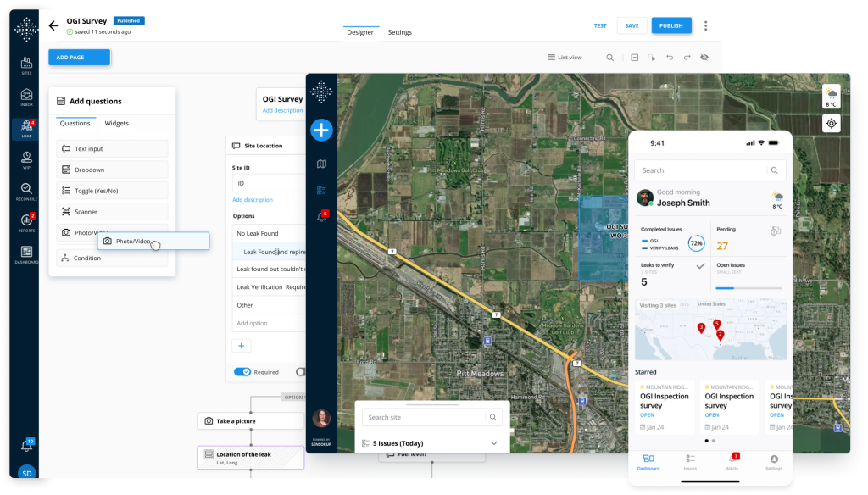Open Settings tab in the mobile bottom bar

774,462
